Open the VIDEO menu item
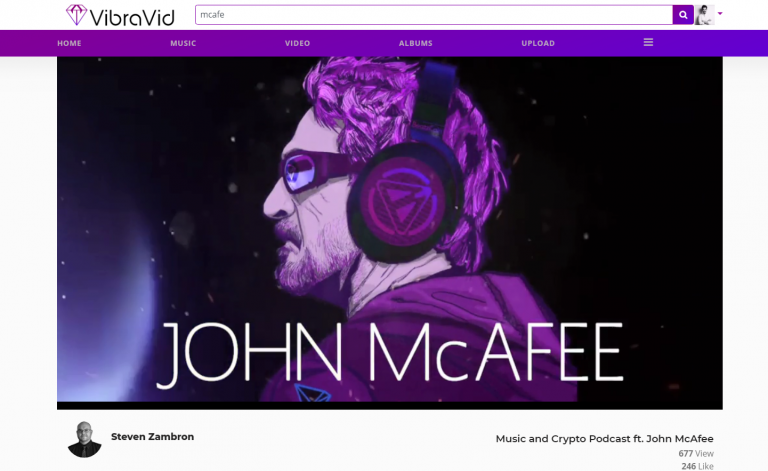 297,43
